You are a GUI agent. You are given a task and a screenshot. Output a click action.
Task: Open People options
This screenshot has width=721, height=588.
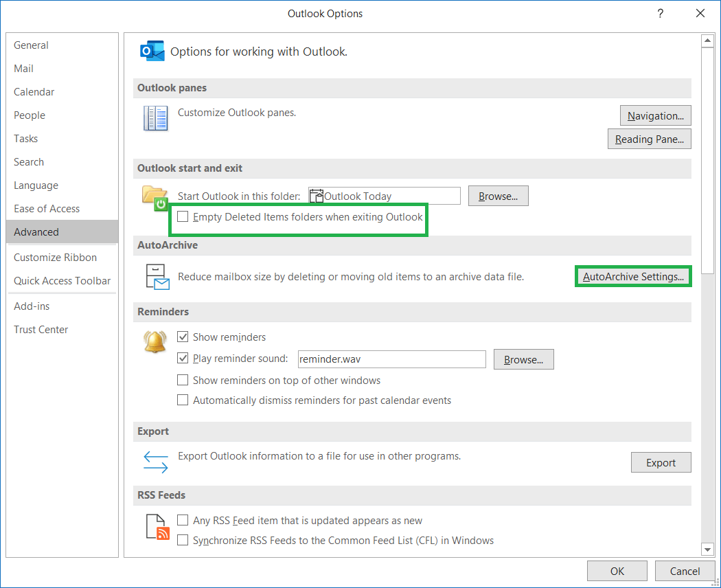pyautogui.click(x=62, y=115)
